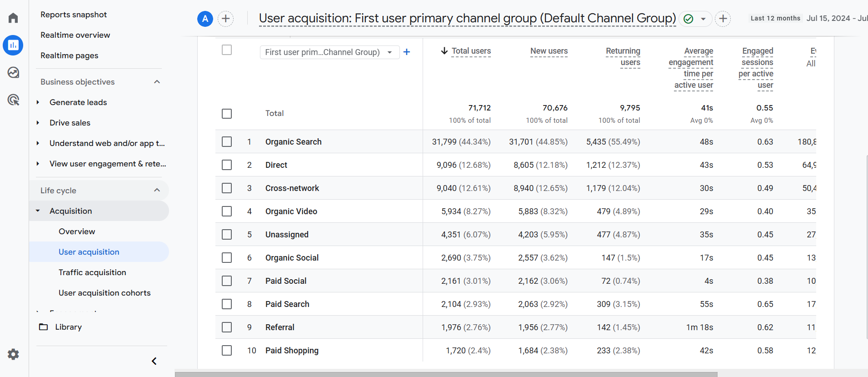Click the Referral engagement time 1m 18s
868x377 pixels.
[699, 327]
